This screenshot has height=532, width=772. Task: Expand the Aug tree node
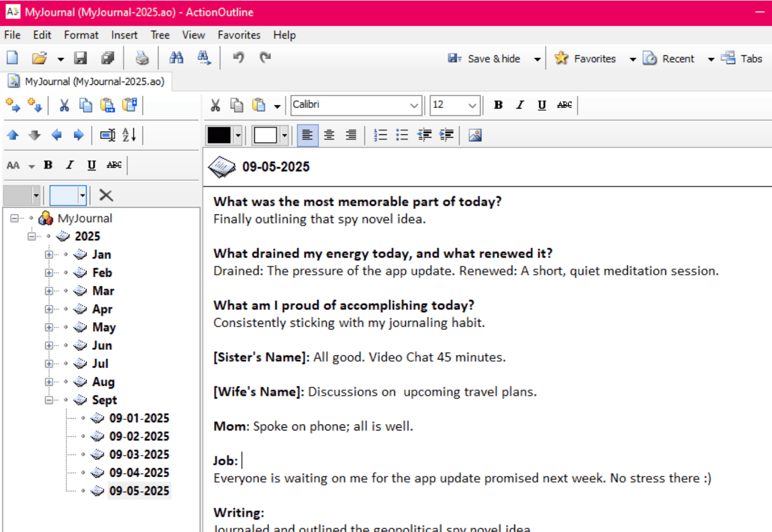coord(49,382)
